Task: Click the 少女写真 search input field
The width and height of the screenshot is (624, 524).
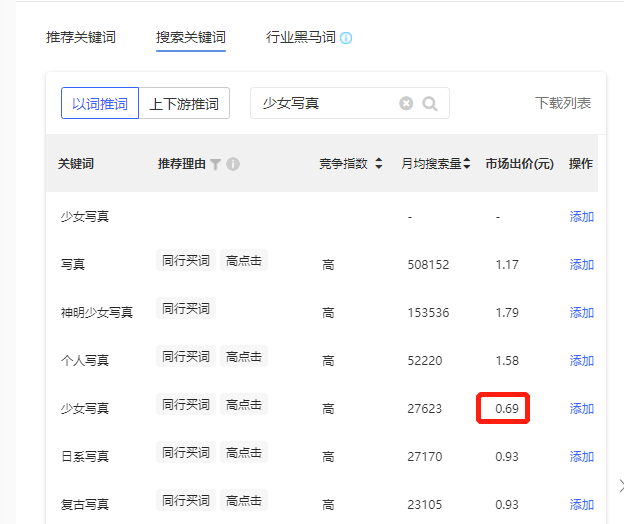Action: [325, 103]
